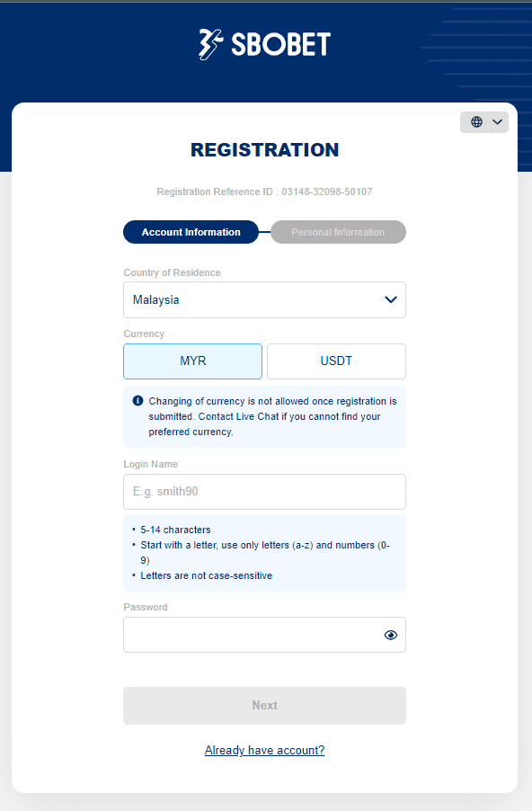Focus the Login Name input field

(265, 492)
